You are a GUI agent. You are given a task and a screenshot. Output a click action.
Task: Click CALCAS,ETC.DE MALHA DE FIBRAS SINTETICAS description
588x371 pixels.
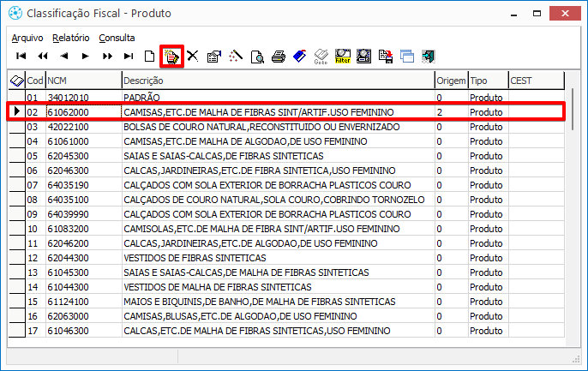[x=279, y=331]
